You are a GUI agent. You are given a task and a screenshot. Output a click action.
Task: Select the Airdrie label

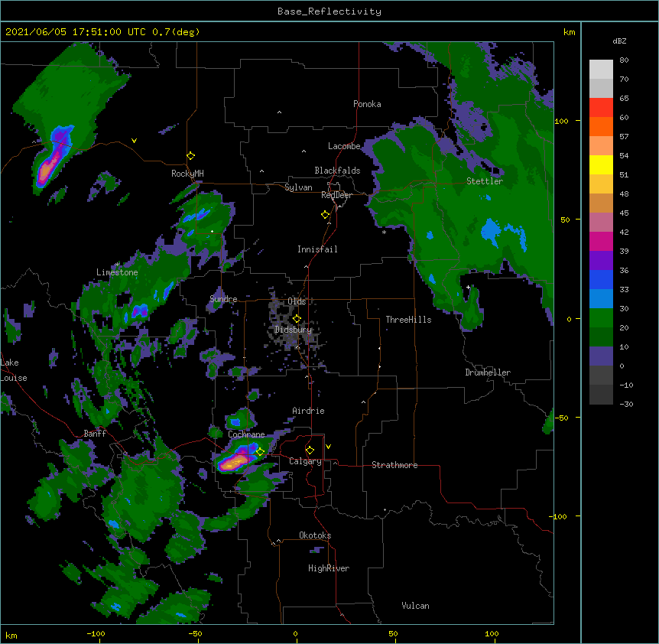coord(308,411)
